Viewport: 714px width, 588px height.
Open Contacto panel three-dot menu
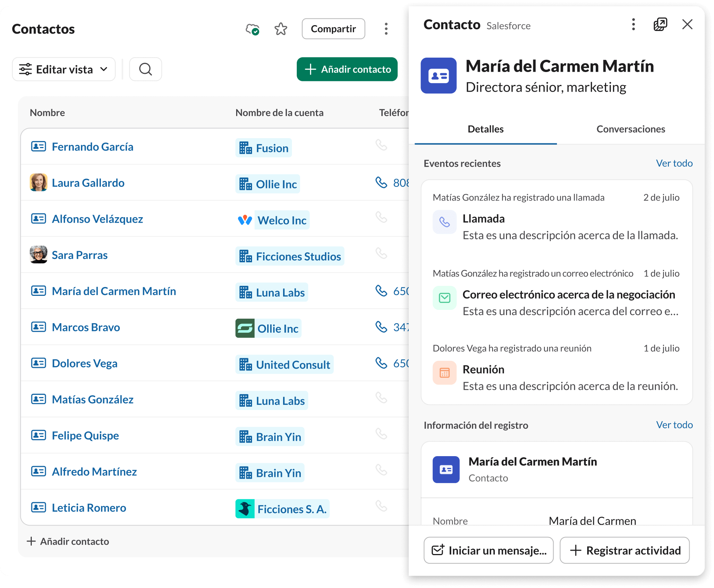click(633, 24)
